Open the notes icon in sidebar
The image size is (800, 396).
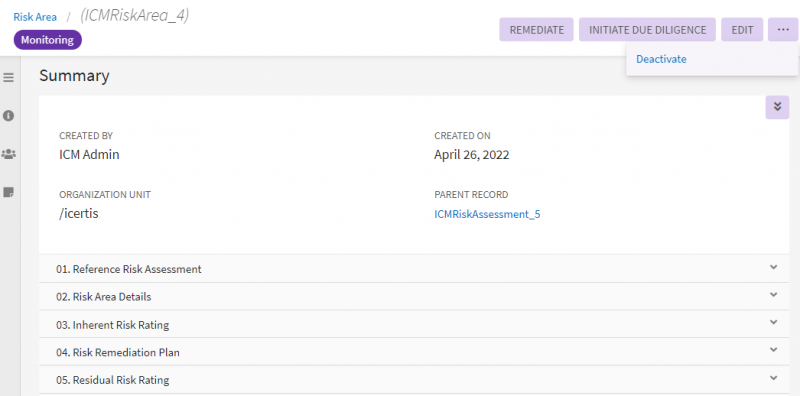(x=9, y=192)
